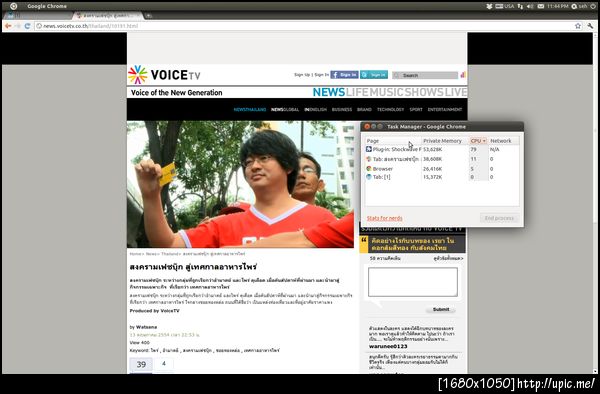Open a new tab with plus button
Image resolution: width=600 pixels, height=394 pixels.
point(148,16)
